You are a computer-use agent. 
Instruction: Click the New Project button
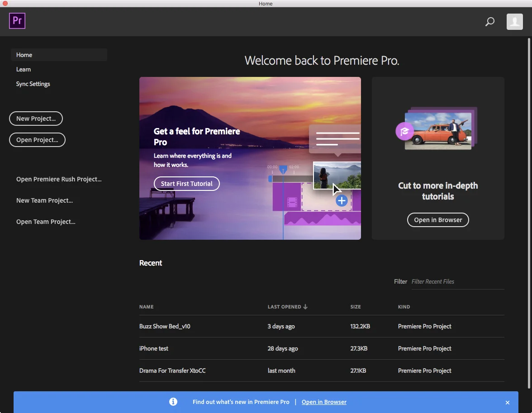pyautogui.click(x=36, y=119)
